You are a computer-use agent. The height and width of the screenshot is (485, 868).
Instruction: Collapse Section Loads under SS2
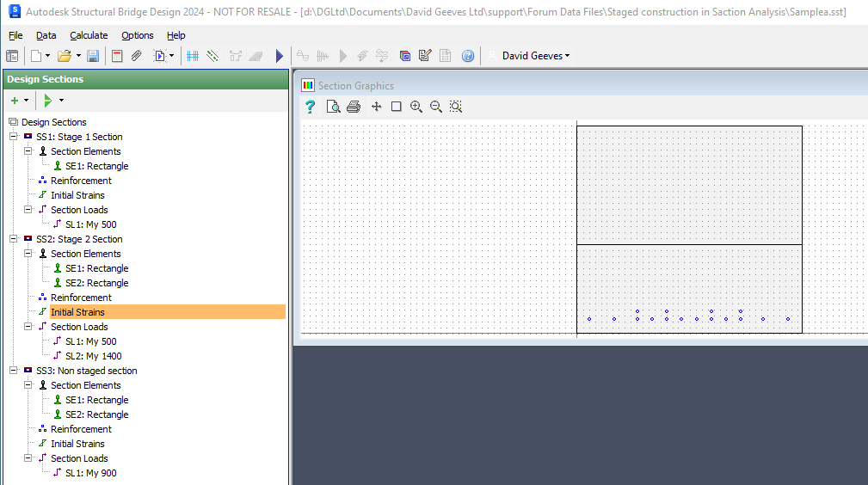pos(28,326)
